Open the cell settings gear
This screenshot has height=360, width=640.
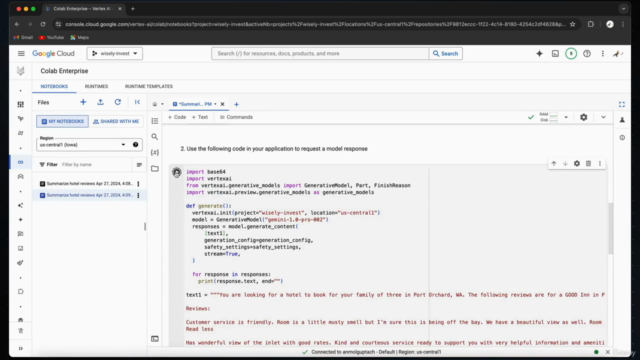click(577, 164)
